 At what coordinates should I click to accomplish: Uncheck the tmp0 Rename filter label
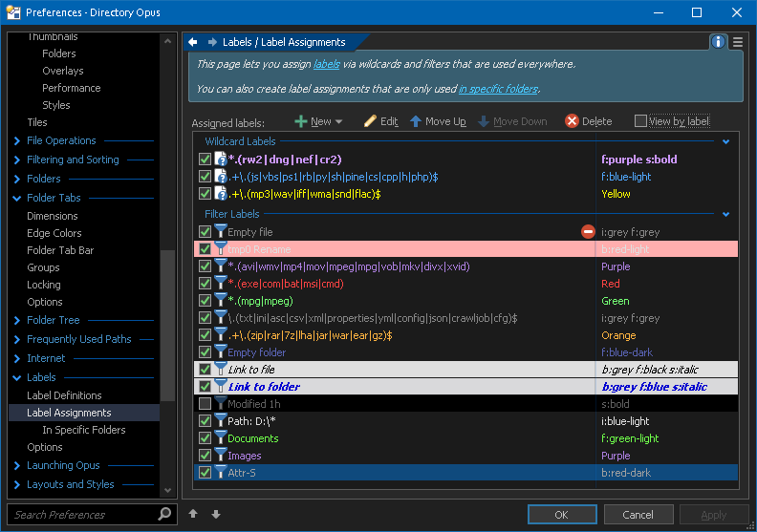pyautogui.click(x=205, y=249)
